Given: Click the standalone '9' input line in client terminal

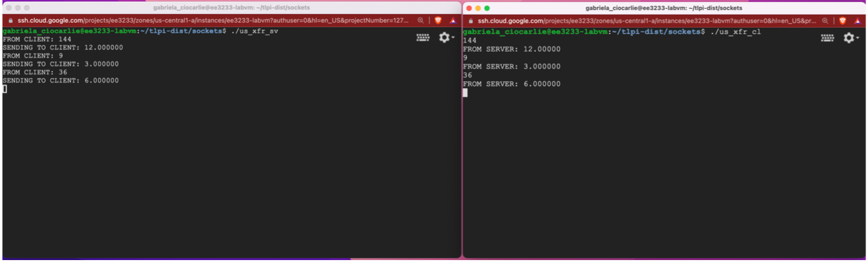Looking at the screenshot, I should (x=466, y=58).
